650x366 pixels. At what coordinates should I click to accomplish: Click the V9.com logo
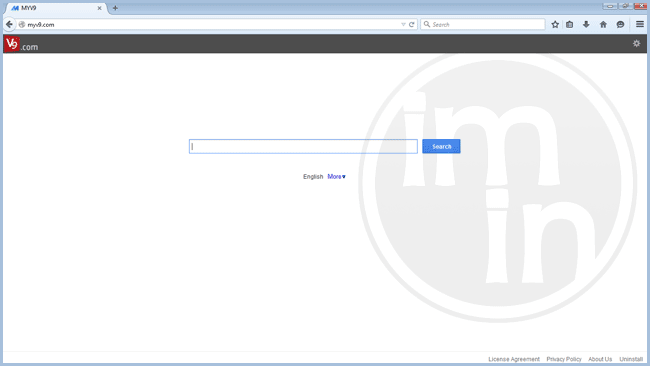(x=22, y=44)
